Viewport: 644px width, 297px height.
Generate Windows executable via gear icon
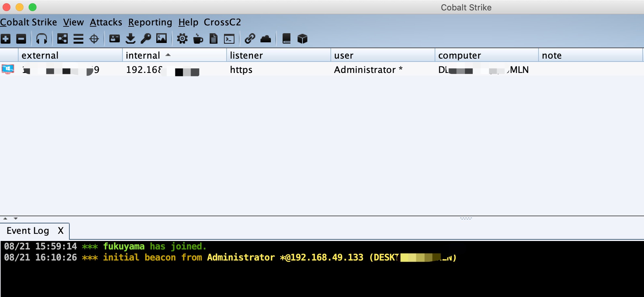click(x=182, y=39)
